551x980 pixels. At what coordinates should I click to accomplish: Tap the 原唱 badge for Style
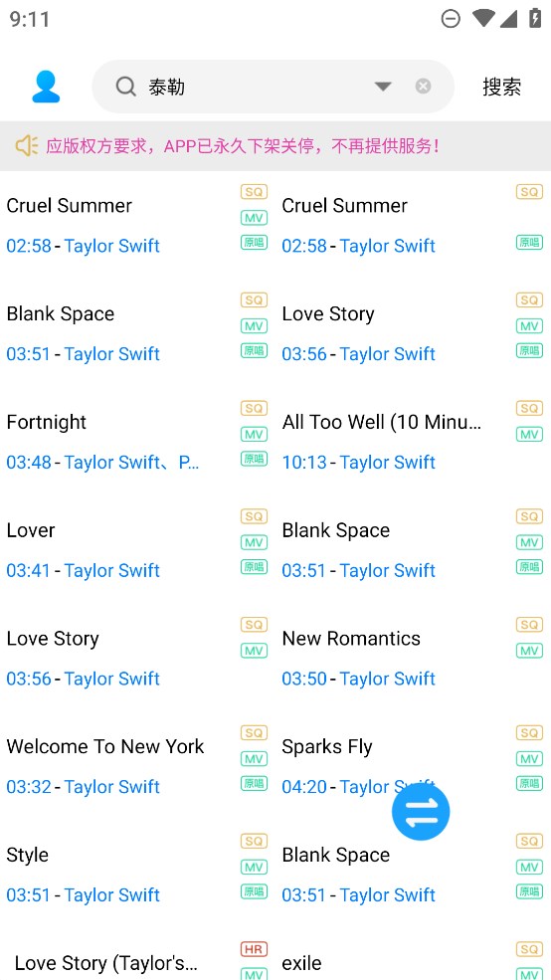pyautogui.click(x=255, y=891)
